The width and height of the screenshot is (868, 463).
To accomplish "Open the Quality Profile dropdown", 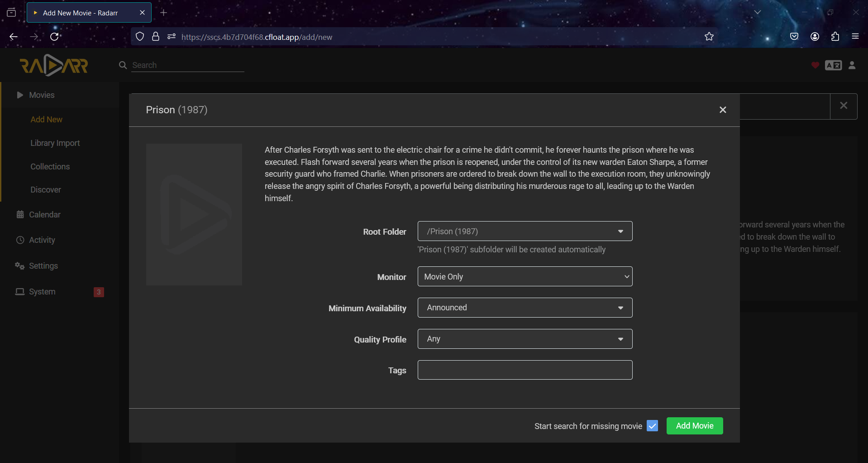I will 525,339.
